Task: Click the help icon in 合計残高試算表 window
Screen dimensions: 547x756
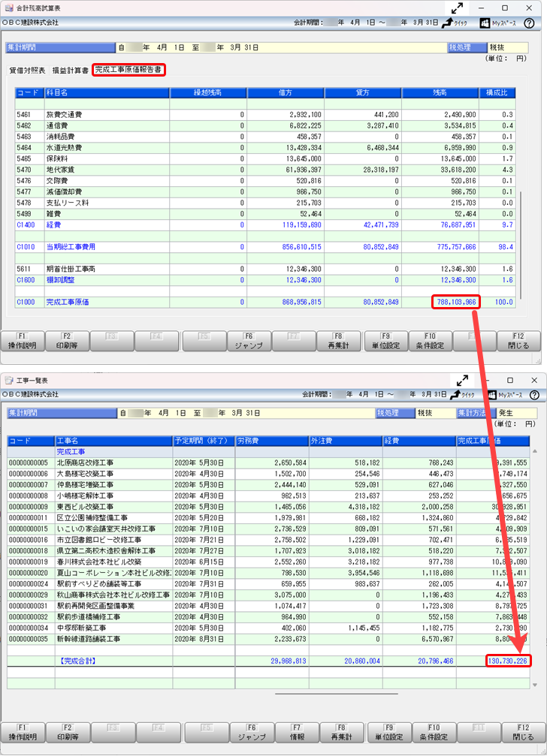Action: coord(529,23)
